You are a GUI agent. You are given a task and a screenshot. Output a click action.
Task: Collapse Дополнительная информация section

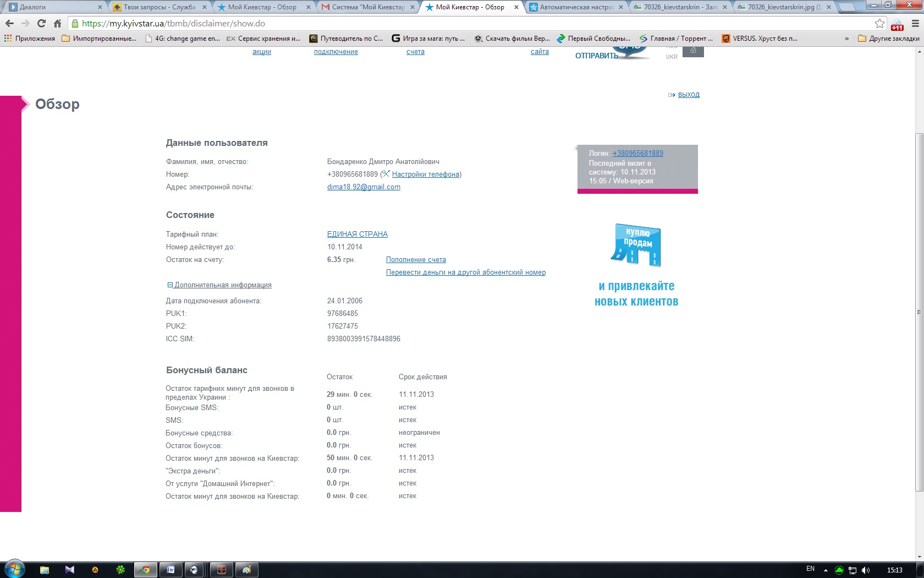coord(219,285)
